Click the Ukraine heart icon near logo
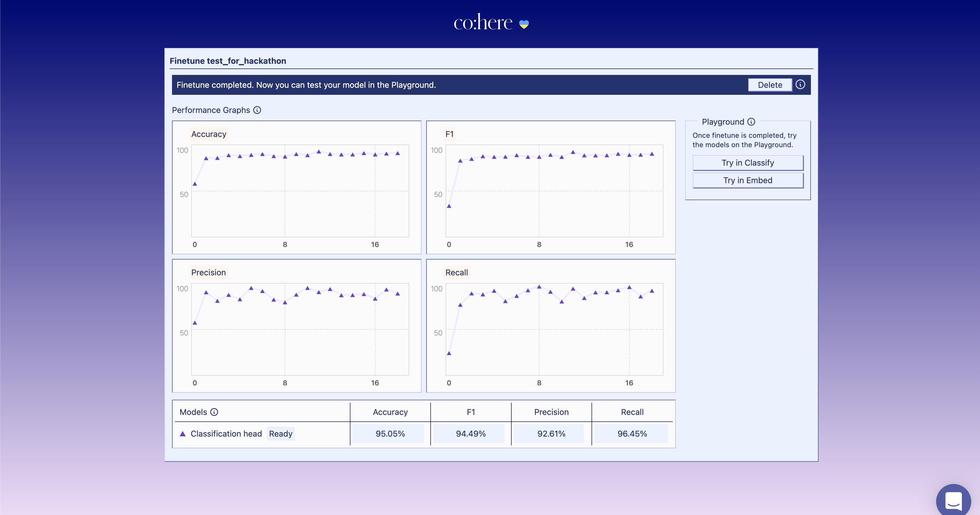Screen dimensions: 980x515 click(x=524, y=24)
